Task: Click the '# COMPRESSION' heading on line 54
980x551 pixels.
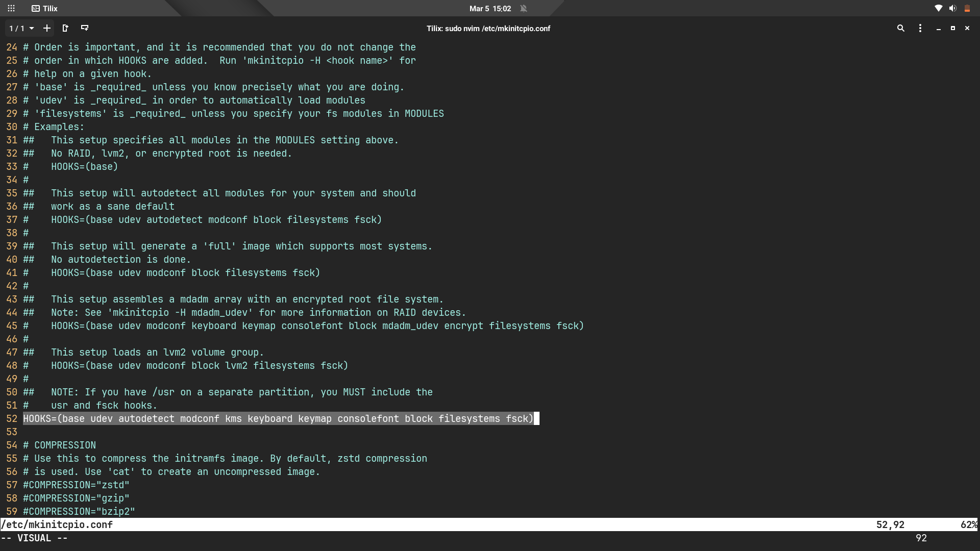Action: click(x=60, y=445)
